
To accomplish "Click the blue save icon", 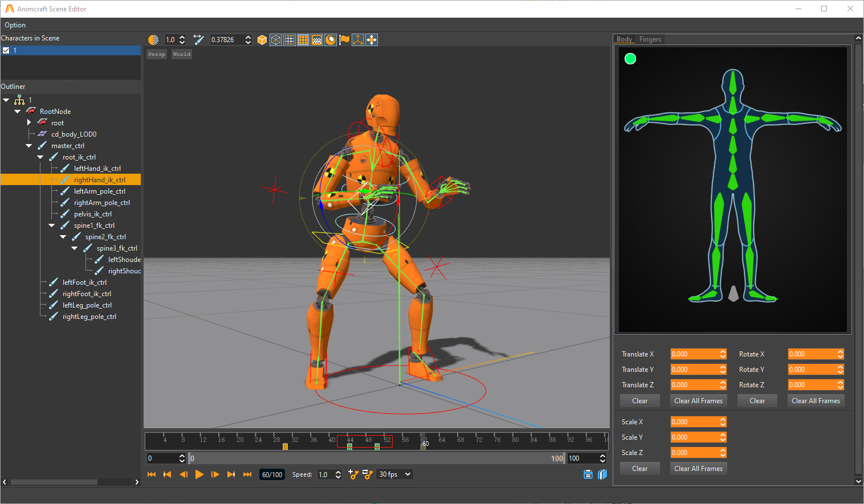I will pos(588,474).
